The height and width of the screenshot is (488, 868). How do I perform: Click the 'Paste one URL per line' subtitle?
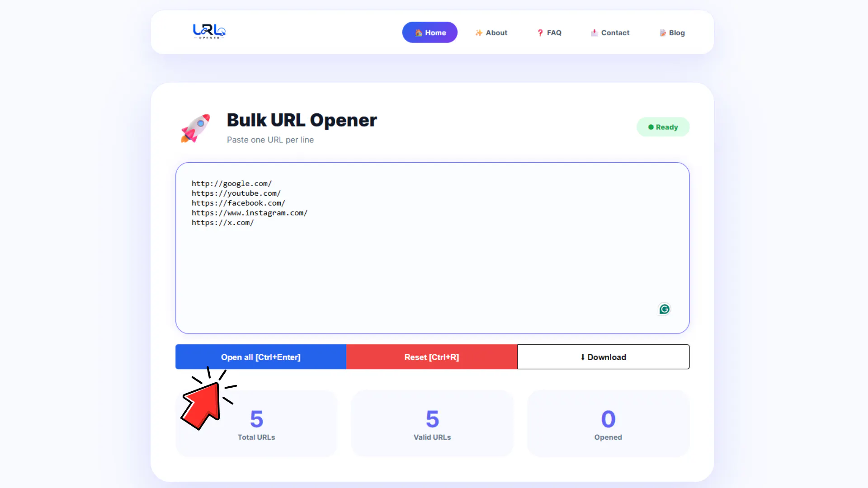click(270, 140)
